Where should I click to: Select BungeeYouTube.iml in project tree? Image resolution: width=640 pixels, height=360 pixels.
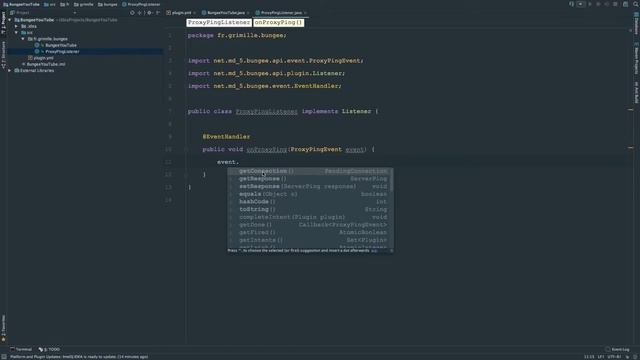[x=45, y=64]
